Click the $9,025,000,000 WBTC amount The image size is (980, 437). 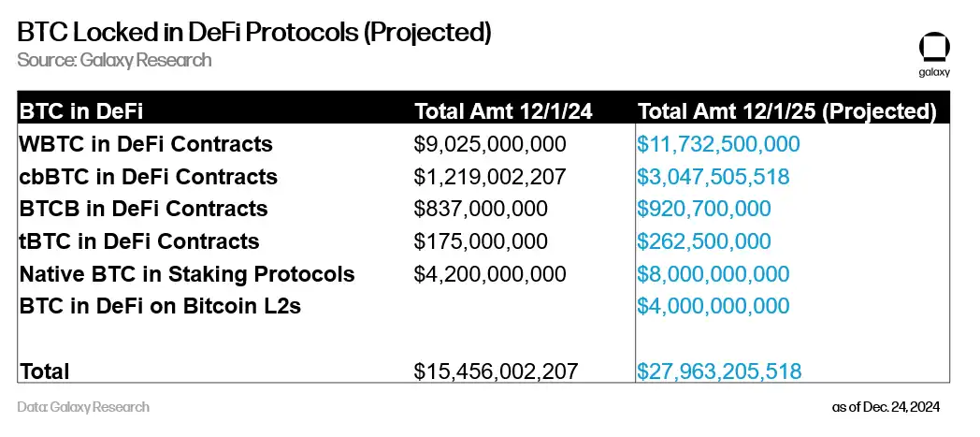[x=490, y=145]
